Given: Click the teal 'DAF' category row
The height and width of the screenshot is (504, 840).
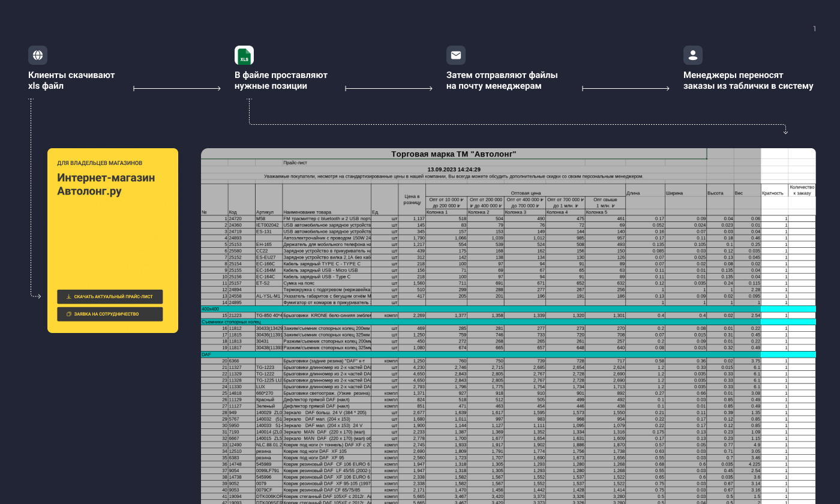Looking at the screenshot, I should tap(508, 354).
